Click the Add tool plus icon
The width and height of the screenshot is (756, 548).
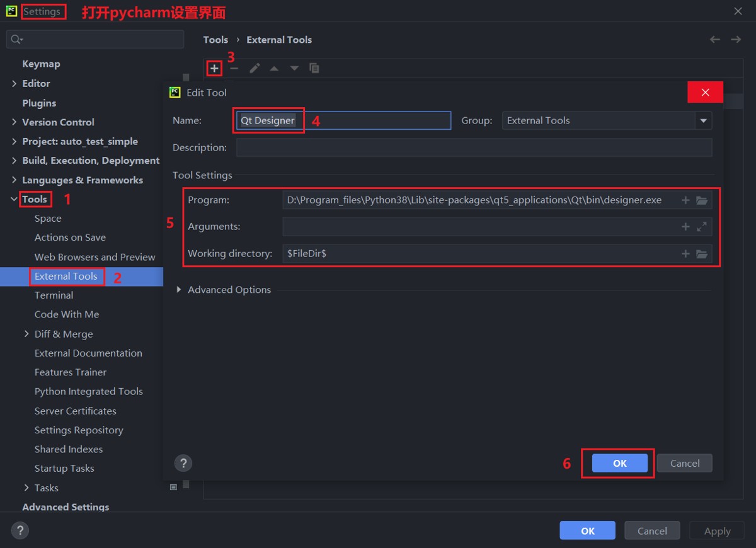[215, 68]
